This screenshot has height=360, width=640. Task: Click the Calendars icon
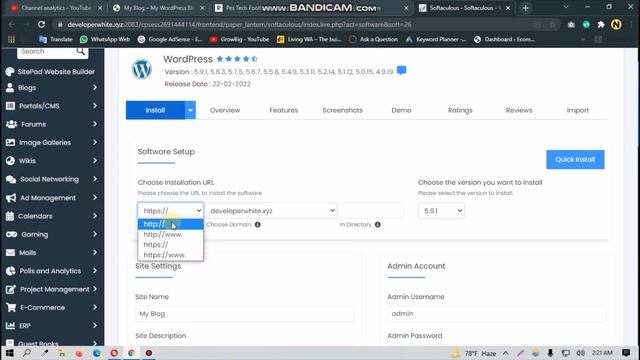[x=10, y=216]
